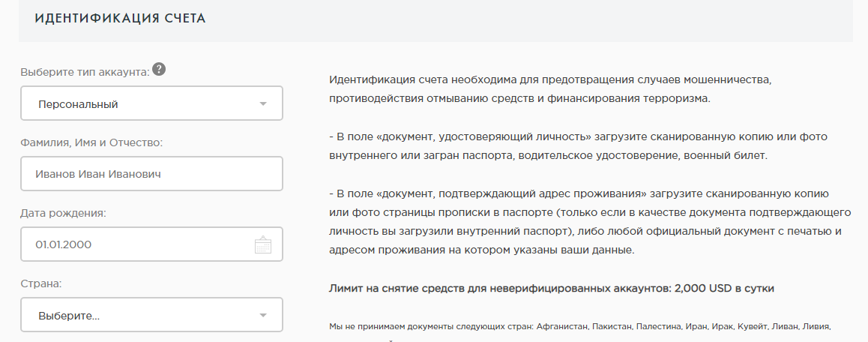
Task: Focus the Иванов Иван Иванович name field
Action: [151, 174]
